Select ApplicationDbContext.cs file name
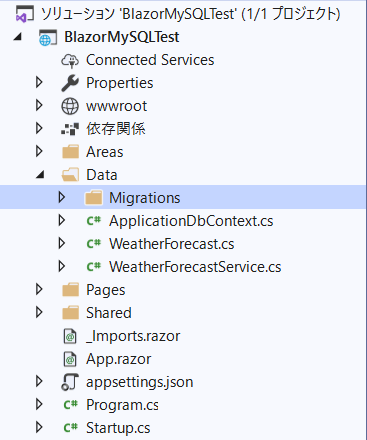The image size is (367, 440). (191, 221)
